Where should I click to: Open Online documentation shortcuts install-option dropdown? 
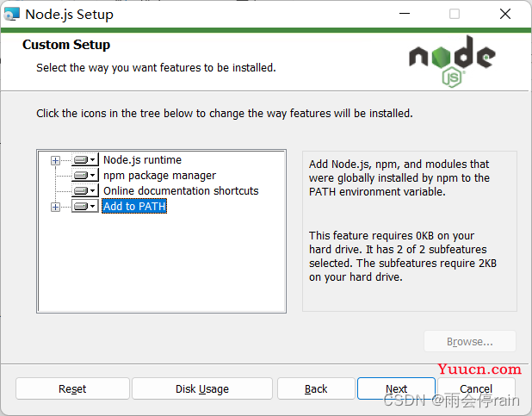click(x=85, y=190)
